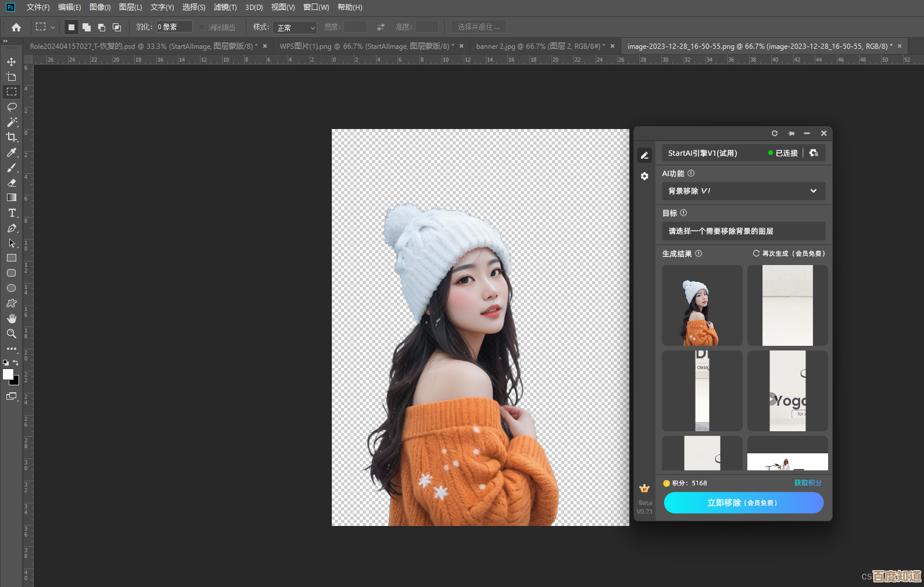The height and width of the screenshot is (587, 924).
Task: Select the Hand tool
Action: [x=12, y=318]
